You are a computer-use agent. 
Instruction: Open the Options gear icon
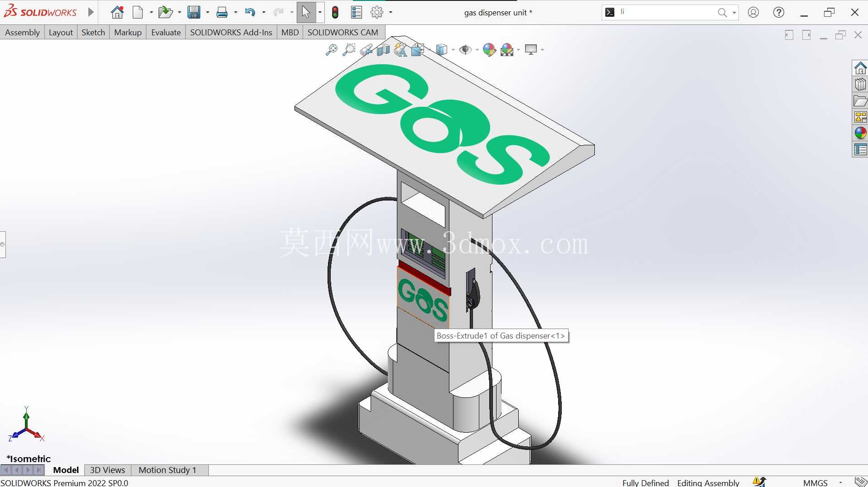coord(377,12)
